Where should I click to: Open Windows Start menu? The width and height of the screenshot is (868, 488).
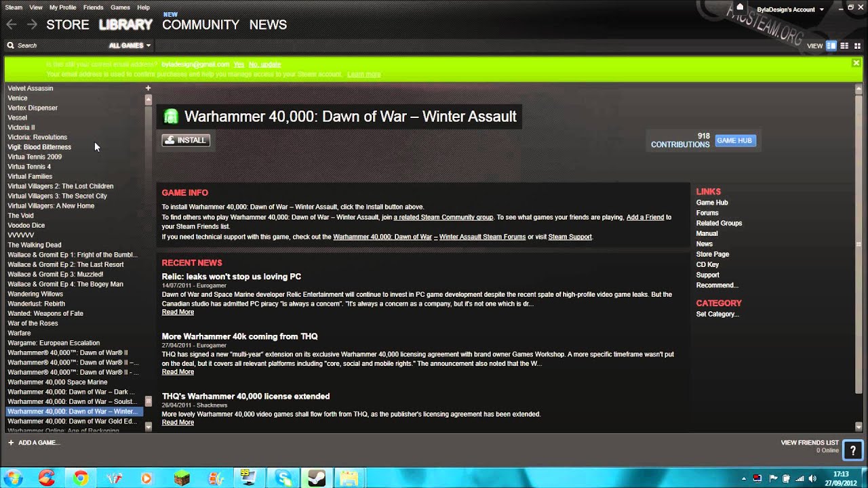14,479
